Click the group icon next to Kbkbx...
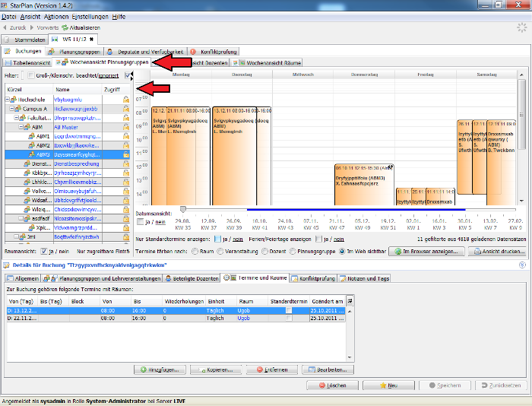532x406 pixels. [x=27, y=173]
